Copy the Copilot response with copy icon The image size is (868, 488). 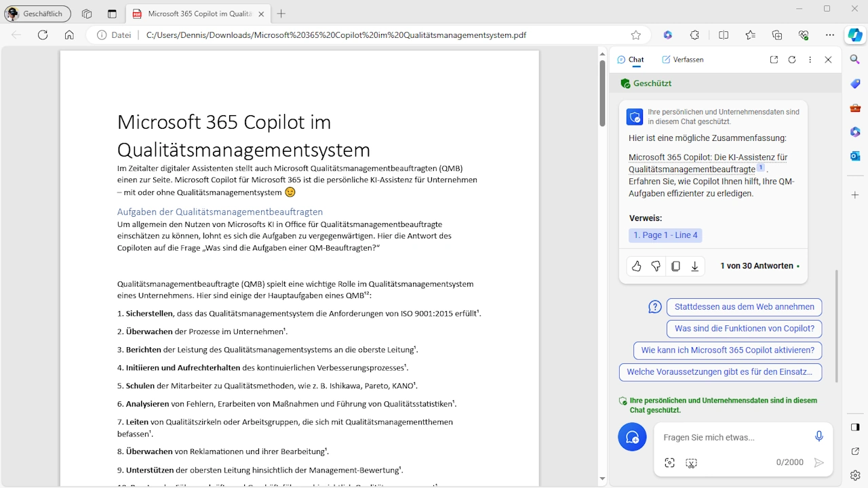tap(675, 266)
